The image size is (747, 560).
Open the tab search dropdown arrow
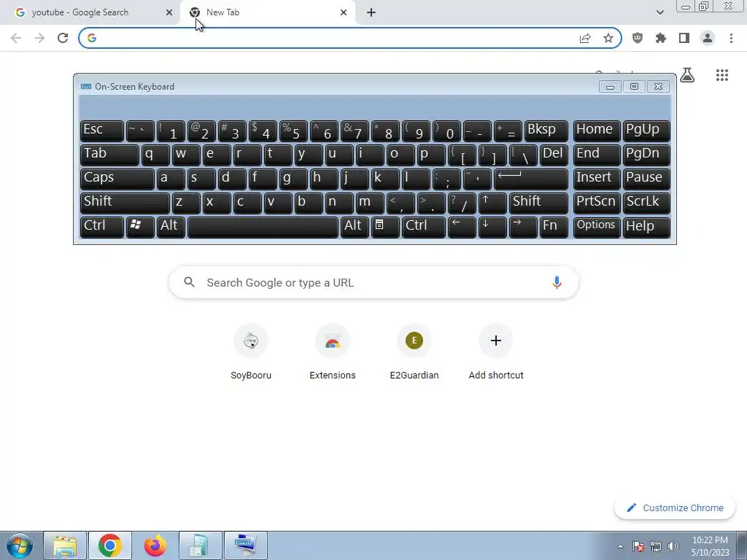click(x=659, y=12)
